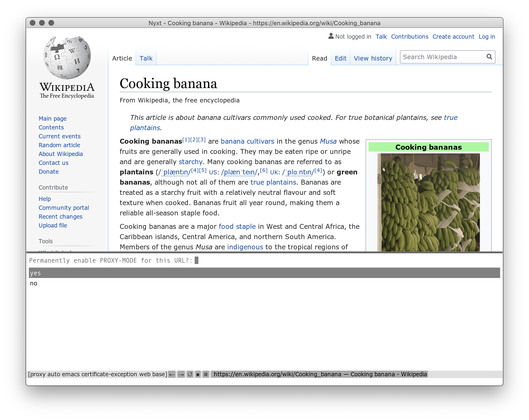Click the status bar URL display
The width and height of the screenshot is (529, 420).
pyautogui.click(x=319, y=374)
